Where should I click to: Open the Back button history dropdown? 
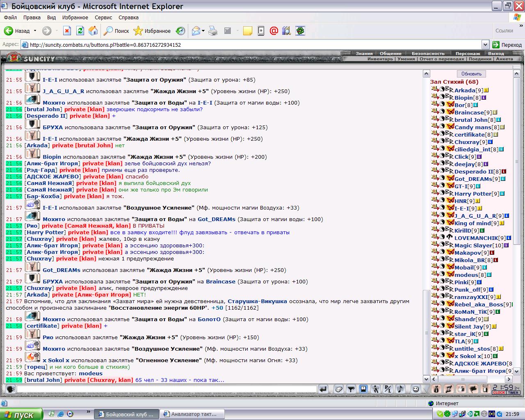tap(35, 31)
